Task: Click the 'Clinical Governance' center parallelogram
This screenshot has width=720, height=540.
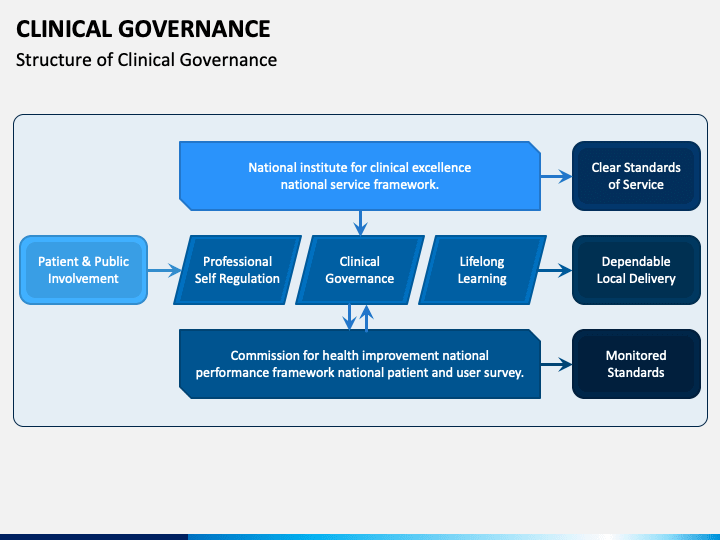Action: click(360, 270)
